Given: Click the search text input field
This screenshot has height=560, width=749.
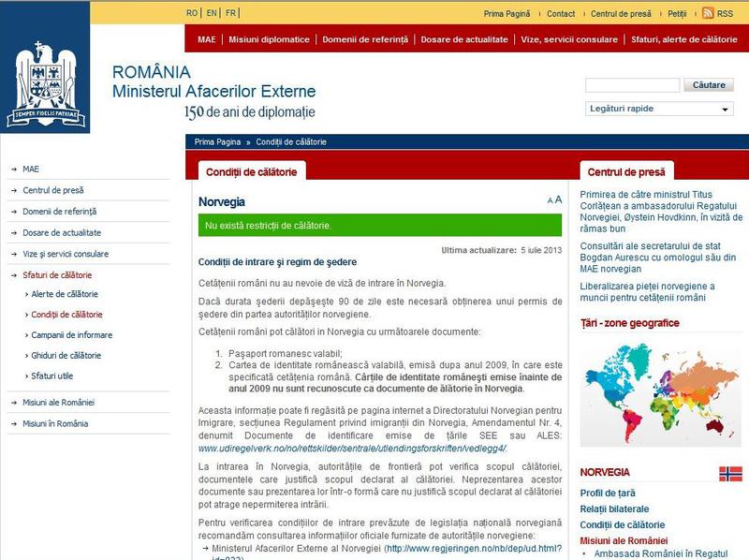Looking at the screenshot, I should pos(632,85).
